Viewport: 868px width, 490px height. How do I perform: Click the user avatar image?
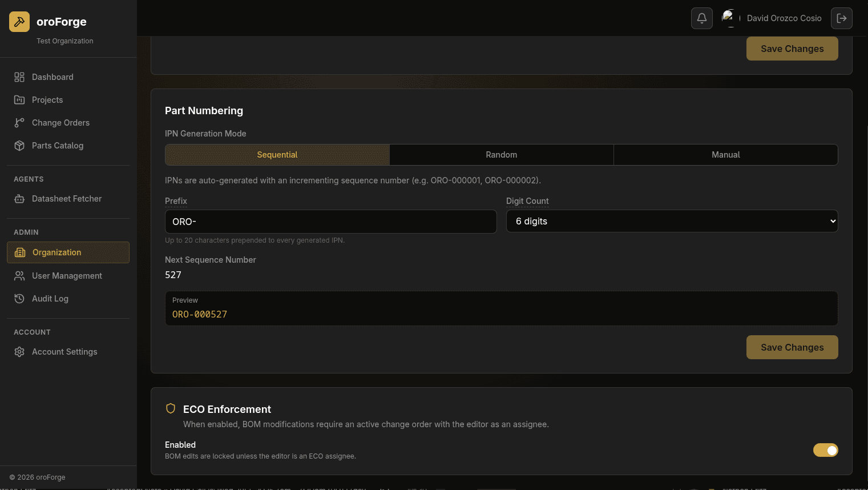pyautogui.click(x=731, y=18)
